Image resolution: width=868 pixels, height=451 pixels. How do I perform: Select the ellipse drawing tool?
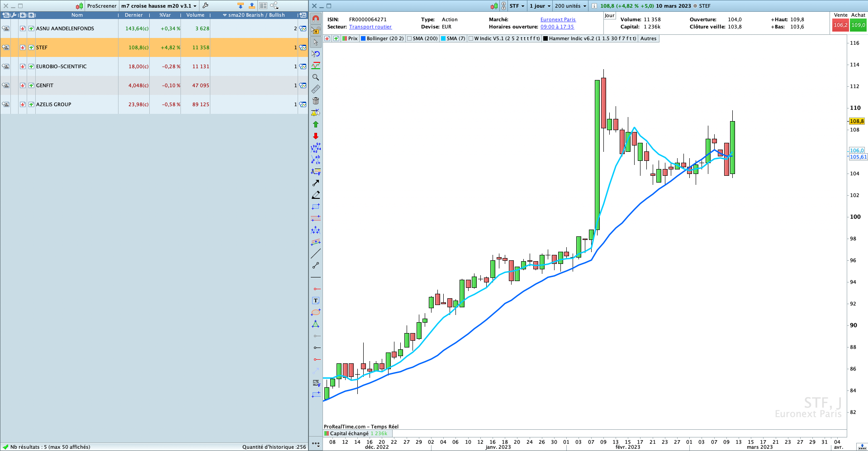tap(316, 312)
